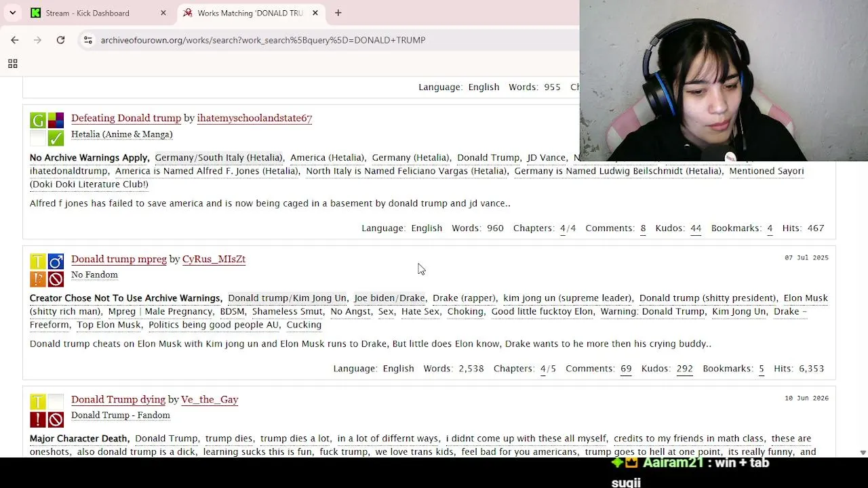This screenshot has height=488, width=868.
Task: Click the orange warnings icon for Donald trump mpreg
Action: pyautogui.click(x=38, y=279)
